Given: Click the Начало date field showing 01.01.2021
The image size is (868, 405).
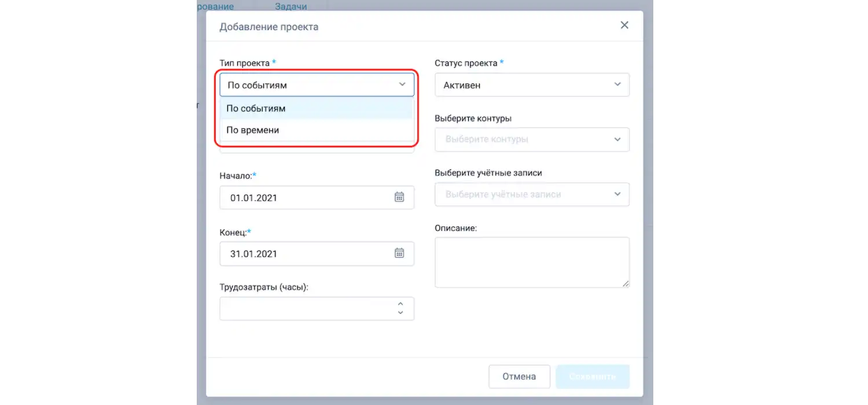Looking at the screenshot, I should [301, 197].
